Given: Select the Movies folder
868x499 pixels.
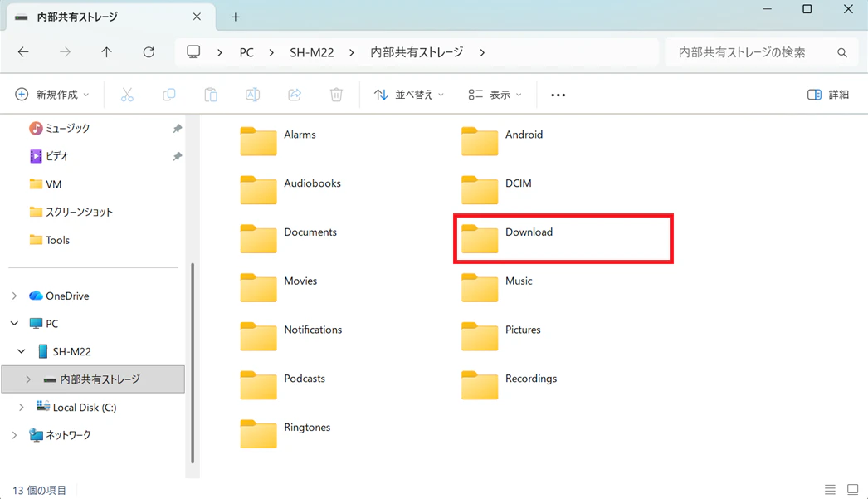Looking at the screenshot, I should [279, 287].
